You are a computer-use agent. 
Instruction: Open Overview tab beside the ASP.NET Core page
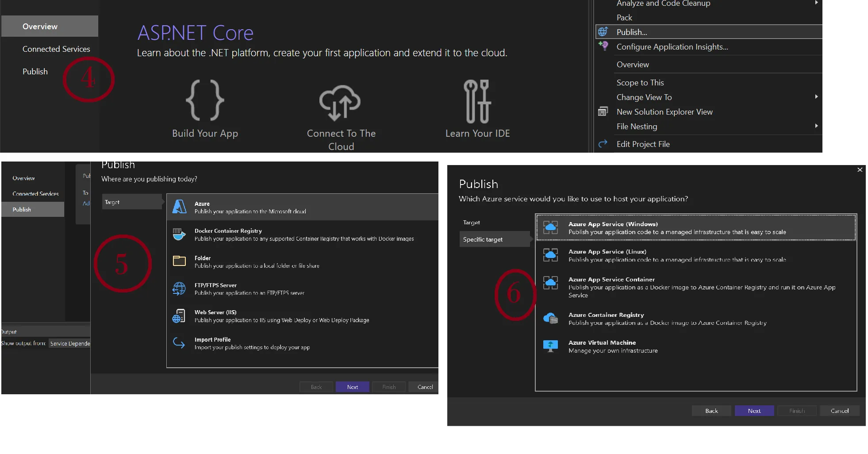point(50,26)
